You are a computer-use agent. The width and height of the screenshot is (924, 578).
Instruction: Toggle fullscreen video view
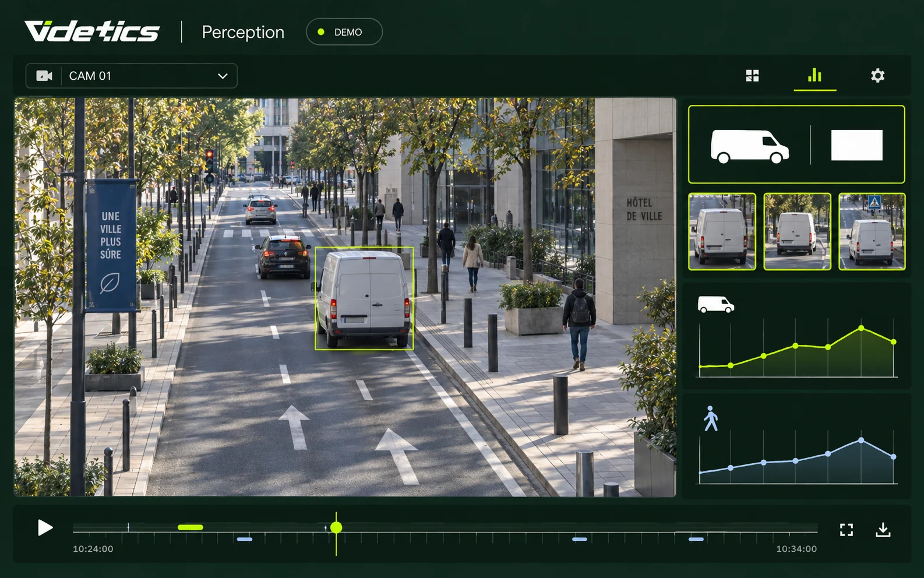847,530
